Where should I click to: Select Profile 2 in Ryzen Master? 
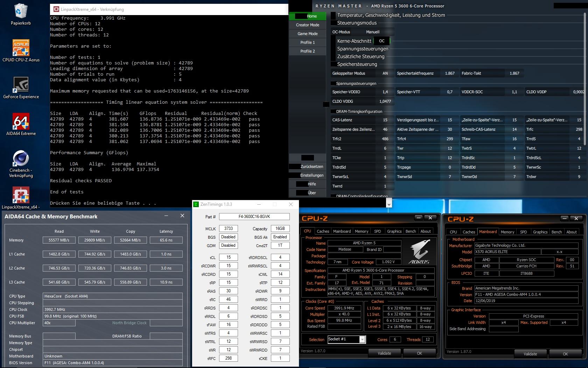point(308,51)
